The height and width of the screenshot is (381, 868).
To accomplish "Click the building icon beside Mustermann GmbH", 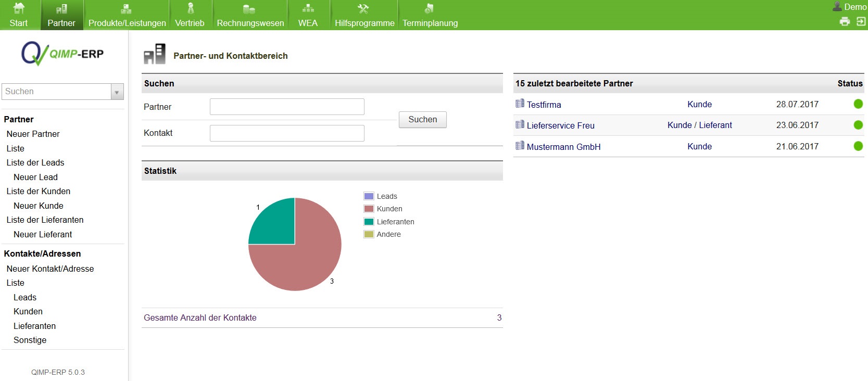I will pos(520,146).
